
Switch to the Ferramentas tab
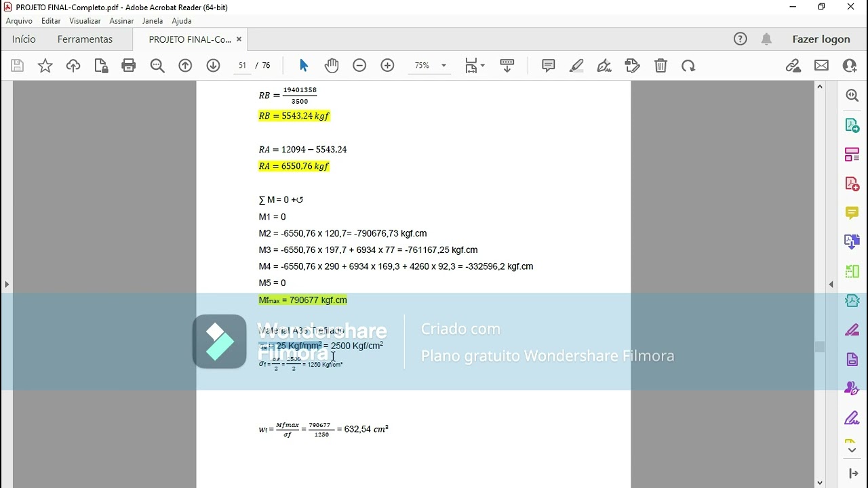[x=85, y=39]
